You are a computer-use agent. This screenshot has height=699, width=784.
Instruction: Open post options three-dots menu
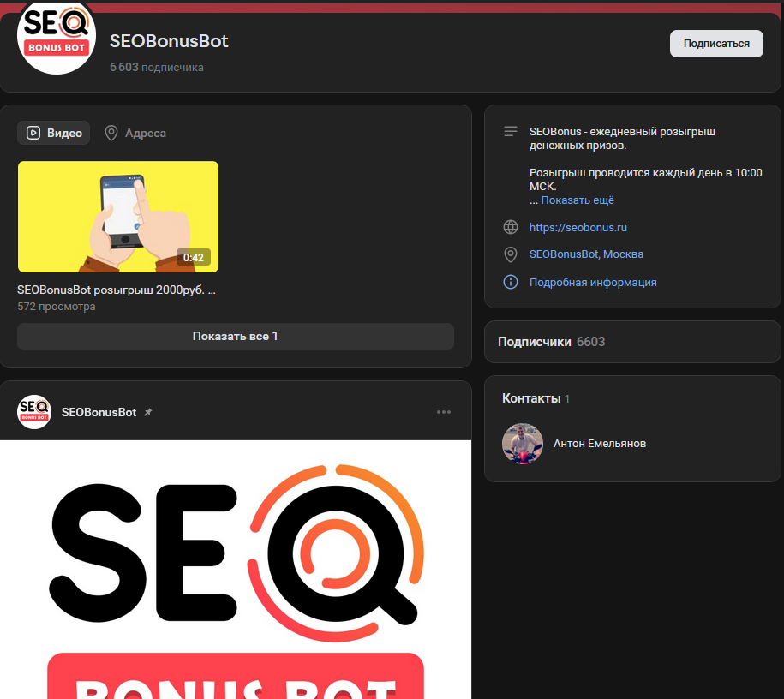[444, 412]
